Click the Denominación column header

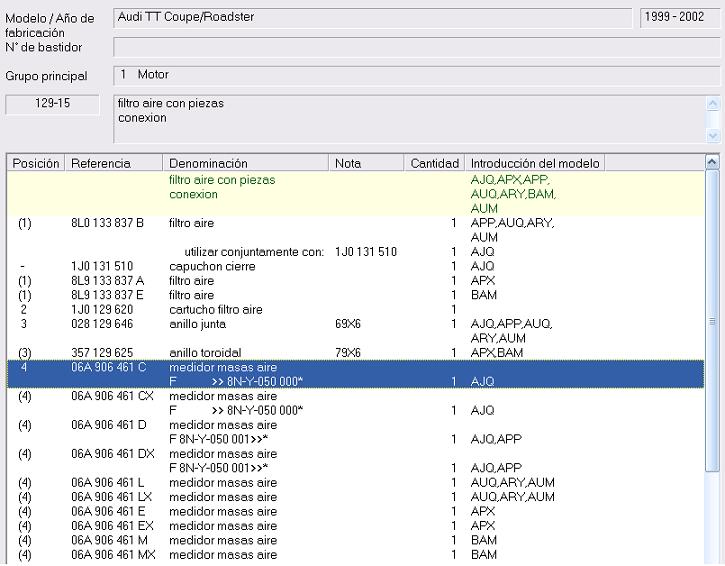246,163
